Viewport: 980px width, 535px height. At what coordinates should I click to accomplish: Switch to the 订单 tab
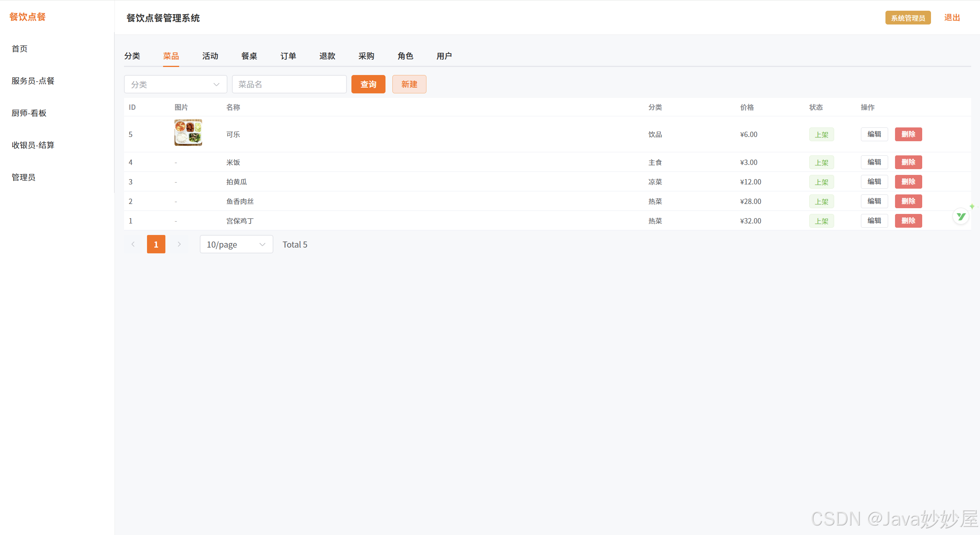288,56
